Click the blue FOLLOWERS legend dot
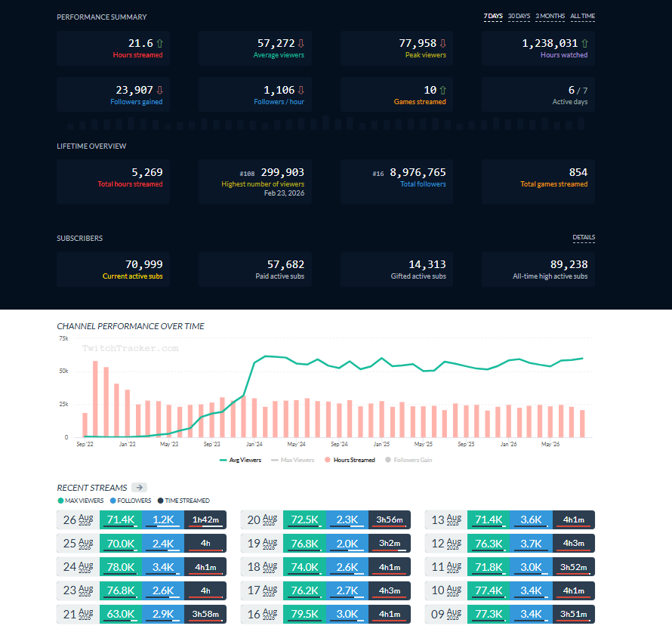Viewport: 672px width, 635px height. click(113, 501)
